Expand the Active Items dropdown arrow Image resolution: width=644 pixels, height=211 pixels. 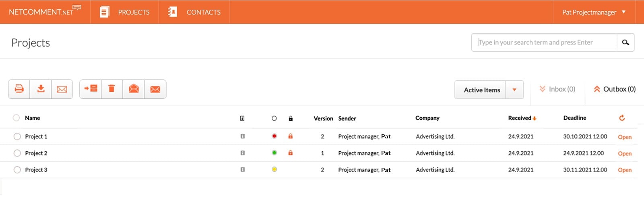[514, 90]
